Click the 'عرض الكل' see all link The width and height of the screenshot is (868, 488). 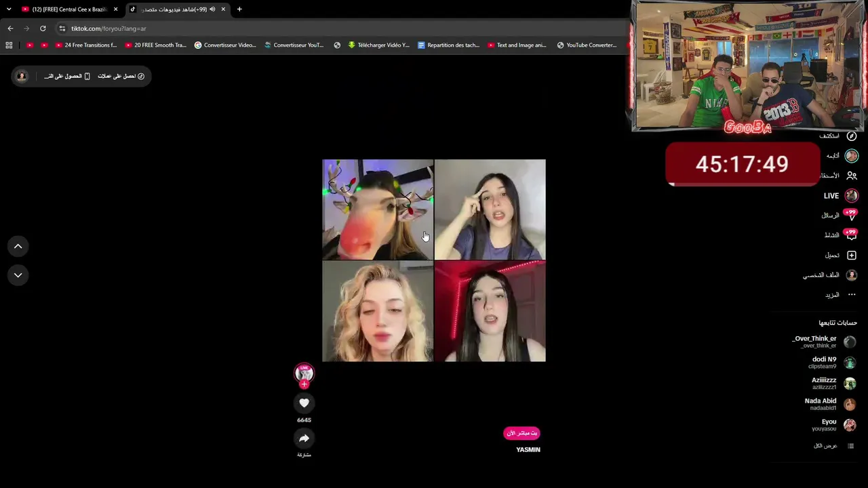825,446
